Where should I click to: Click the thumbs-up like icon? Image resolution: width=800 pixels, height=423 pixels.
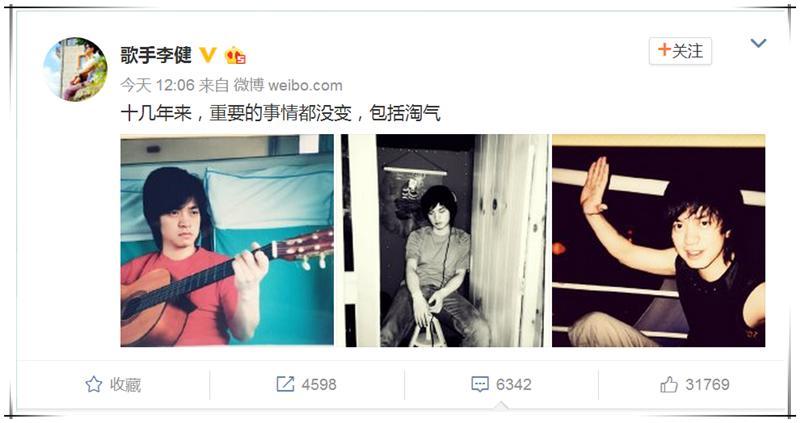point(669,384)
